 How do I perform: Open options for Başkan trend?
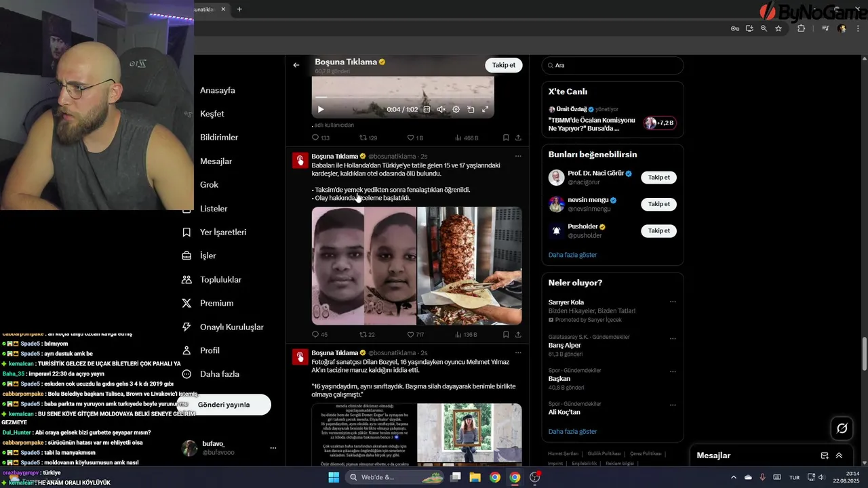click(x=673, y=371)
